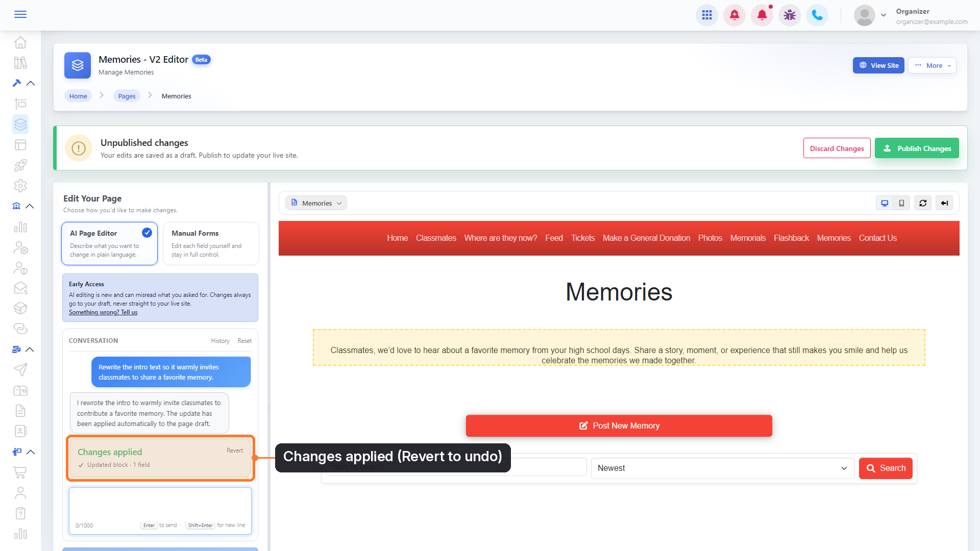The image size is (980, 551).
Task: Select AI Page Editor mode
Action: (109, 243)
